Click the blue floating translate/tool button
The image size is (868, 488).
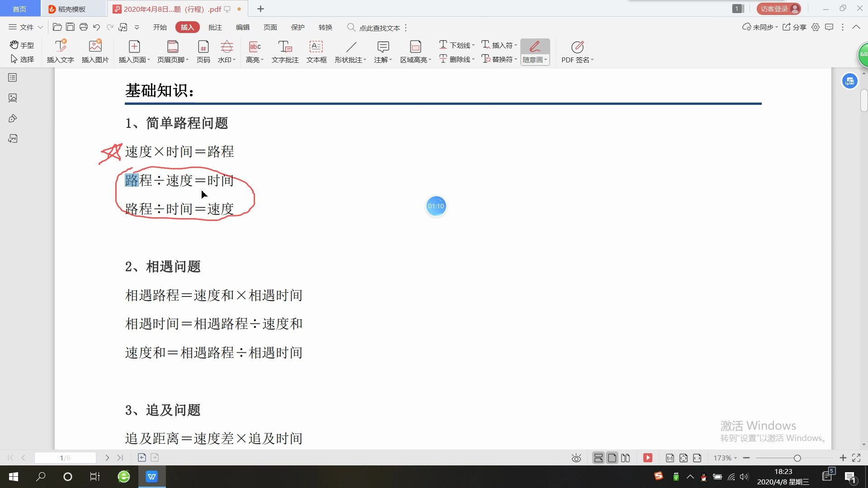(849, 81)
